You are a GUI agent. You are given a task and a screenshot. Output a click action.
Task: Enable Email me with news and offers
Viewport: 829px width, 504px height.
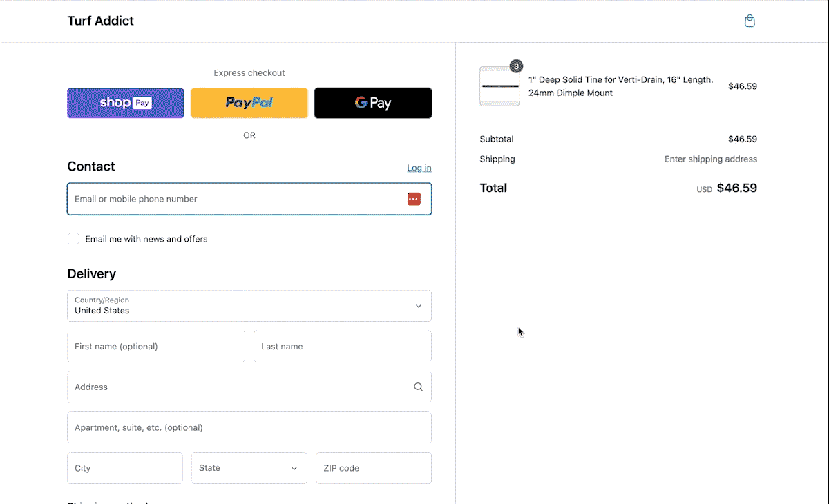click(73, 239)
